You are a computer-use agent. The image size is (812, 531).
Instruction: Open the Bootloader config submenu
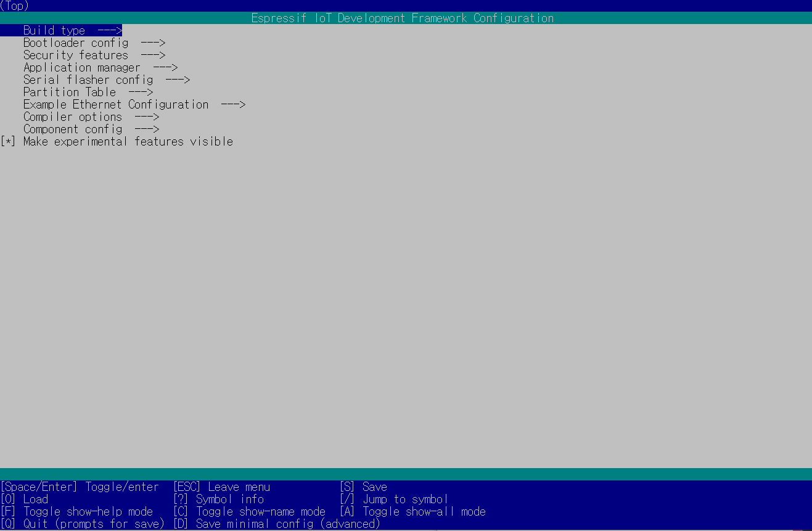pos(94,43)
